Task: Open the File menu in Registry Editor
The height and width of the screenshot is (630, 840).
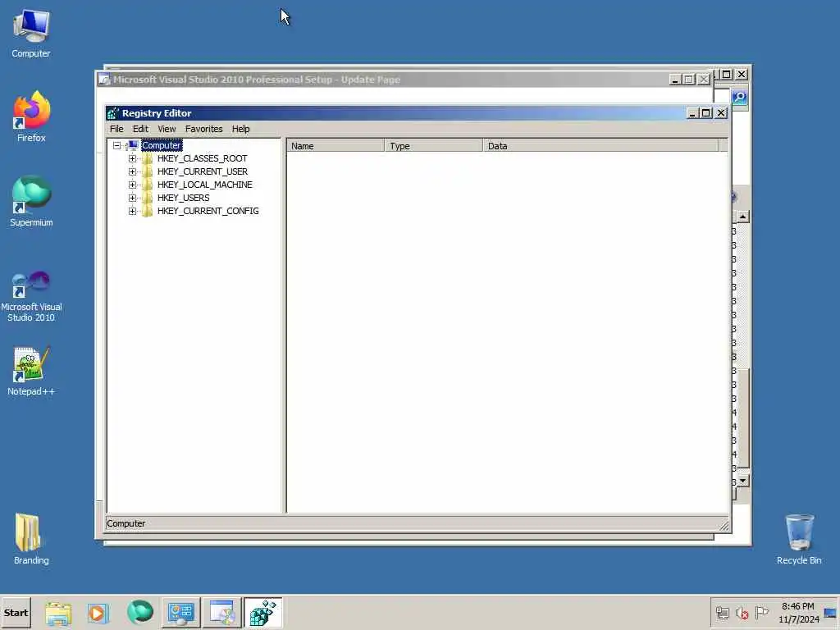Action: pyautogui.click(x=116, y=129)
